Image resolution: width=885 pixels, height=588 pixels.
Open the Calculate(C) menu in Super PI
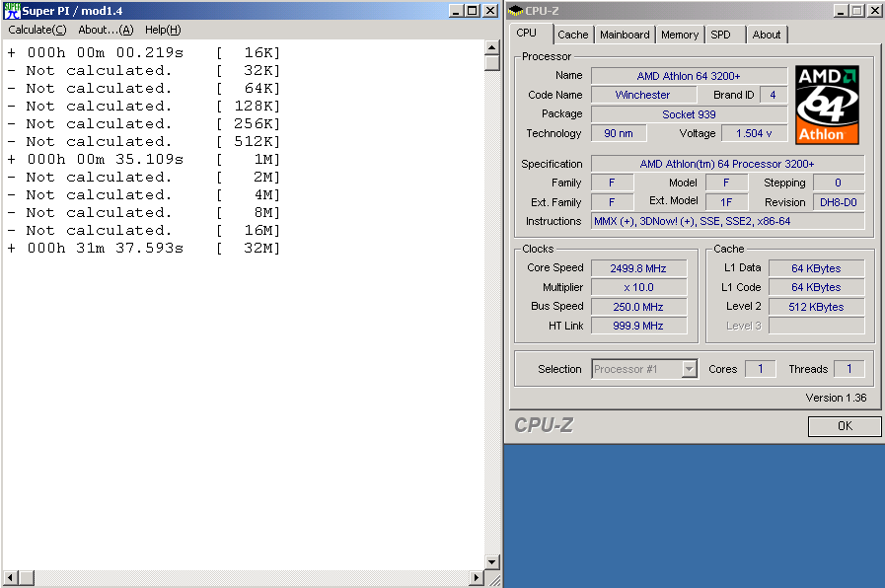(37, 30)
